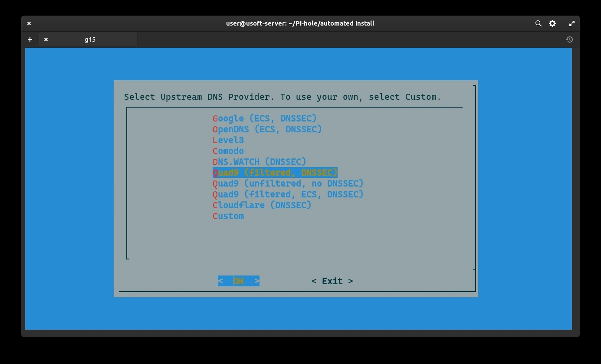Click the Exit button
Image resolution: width=601 pixels, height=364 pixels.
click(332, 281)
